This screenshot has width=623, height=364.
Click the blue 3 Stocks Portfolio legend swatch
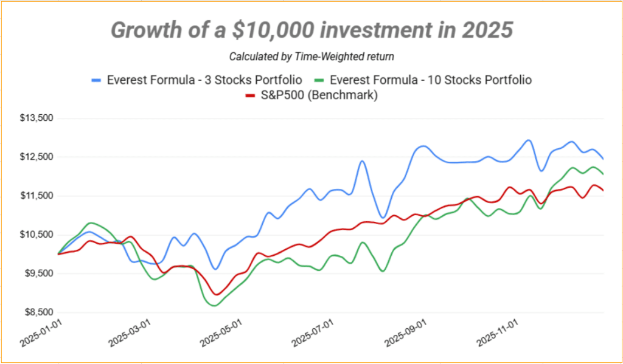coord(96,80)
